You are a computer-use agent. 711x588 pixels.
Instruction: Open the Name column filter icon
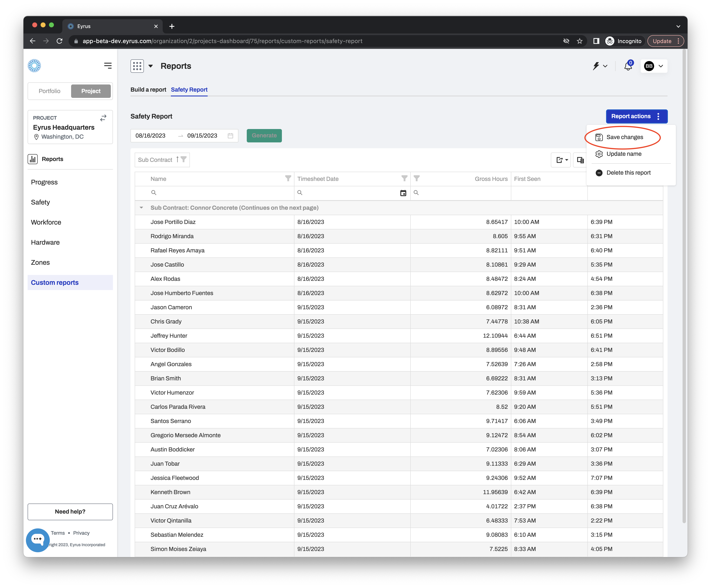288,178
